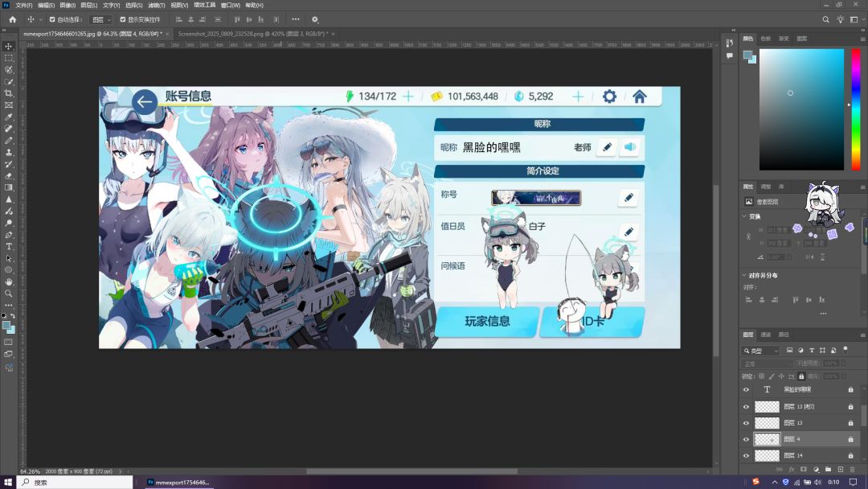Delete layer using trash icon
The height and width of the screenshot is (489, 868).
853,469
